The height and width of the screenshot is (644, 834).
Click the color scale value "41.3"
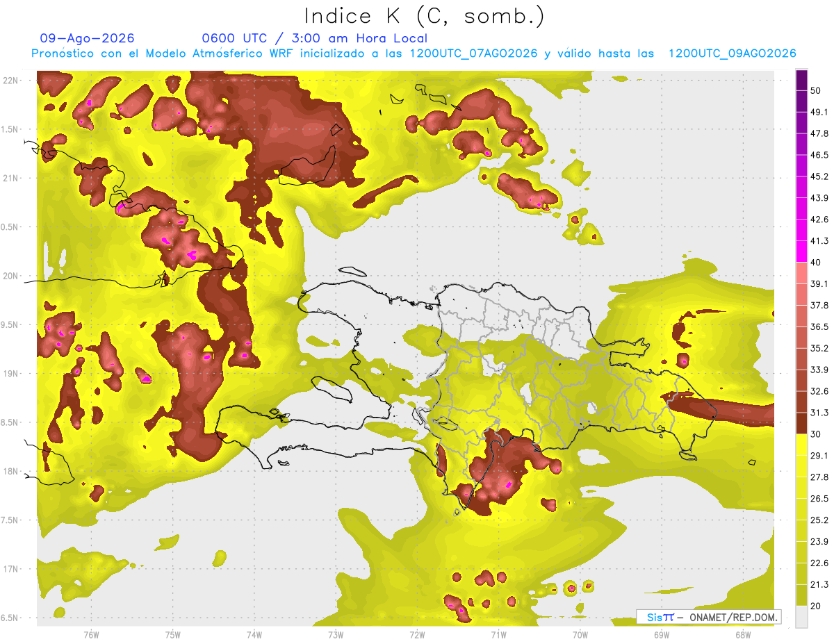point(819,241)
